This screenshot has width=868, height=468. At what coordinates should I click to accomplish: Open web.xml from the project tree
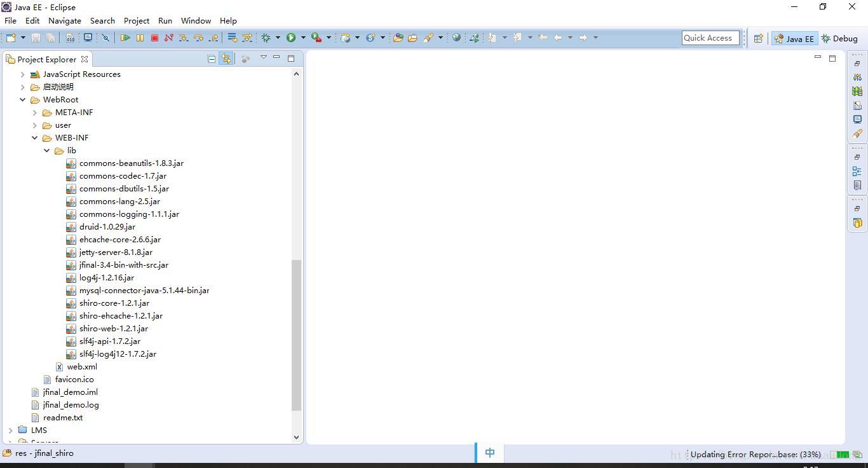[82, 367]
